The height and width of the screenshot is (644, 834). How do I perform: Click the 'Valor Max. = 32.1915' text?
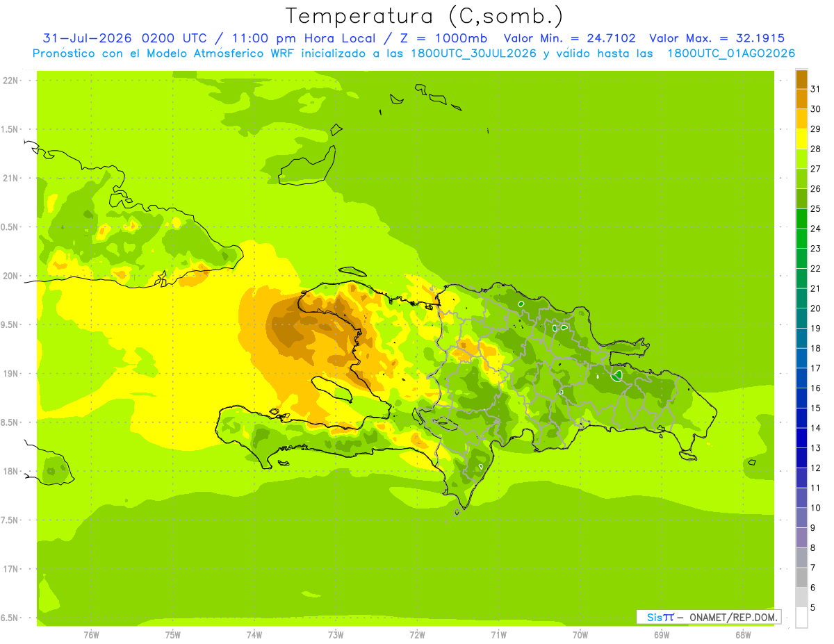(x=717, y=38)
